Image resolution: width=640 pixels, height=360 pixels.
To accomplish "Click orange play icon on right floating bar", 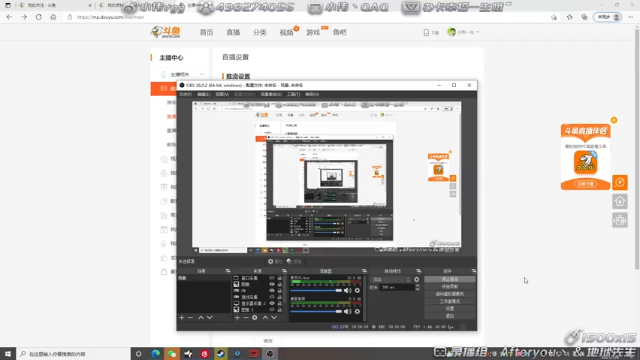I will [x=620, y=182].
